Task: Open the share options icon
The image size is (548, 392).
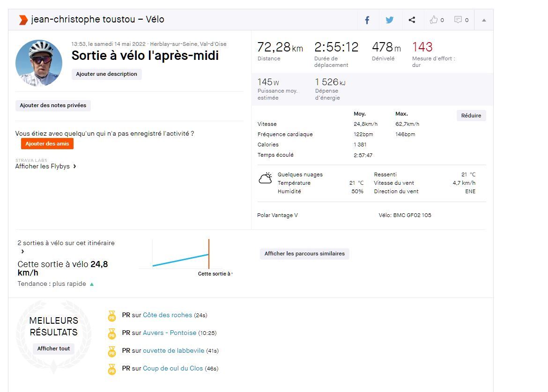Action: pyautogui.click(x=412, y=20)
